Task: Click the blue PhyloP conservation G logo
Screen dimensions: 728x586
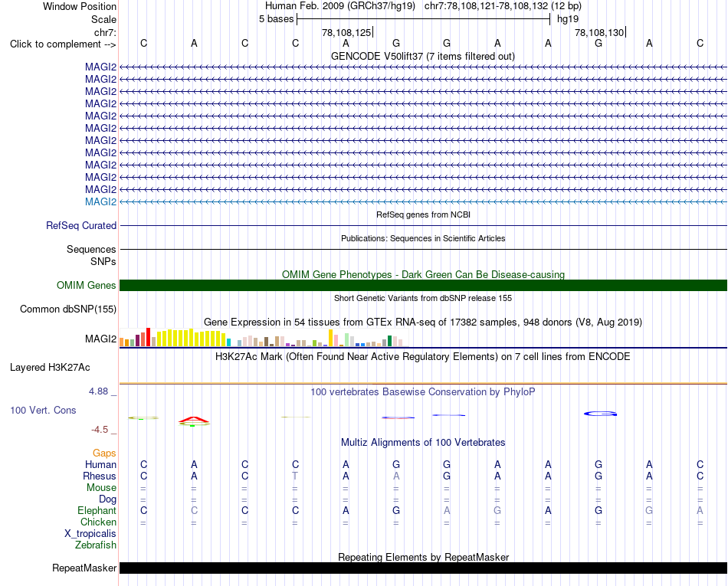Action: click(x=600, y=414)
